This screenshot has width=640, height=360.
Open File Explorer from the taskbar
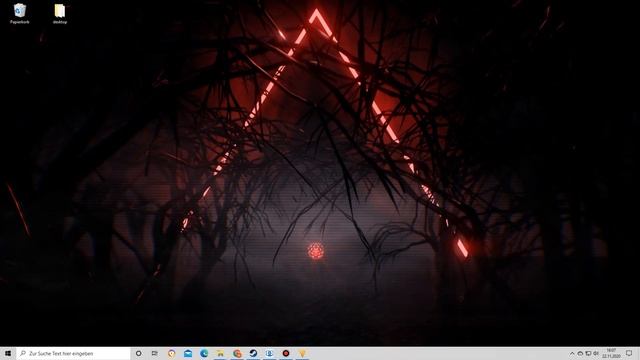[x=220, y=353]
